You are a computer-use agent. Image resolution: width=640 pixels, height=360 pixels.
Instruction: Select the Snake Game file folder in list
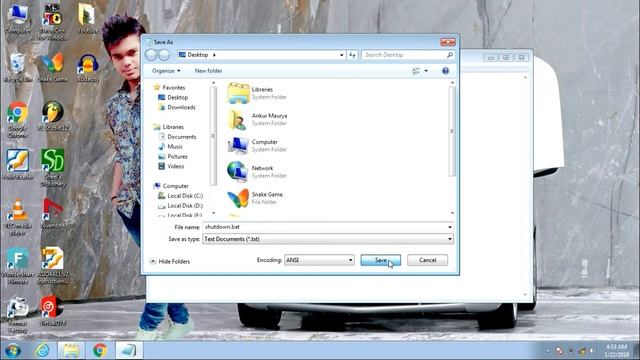click(x=256, y=198)
